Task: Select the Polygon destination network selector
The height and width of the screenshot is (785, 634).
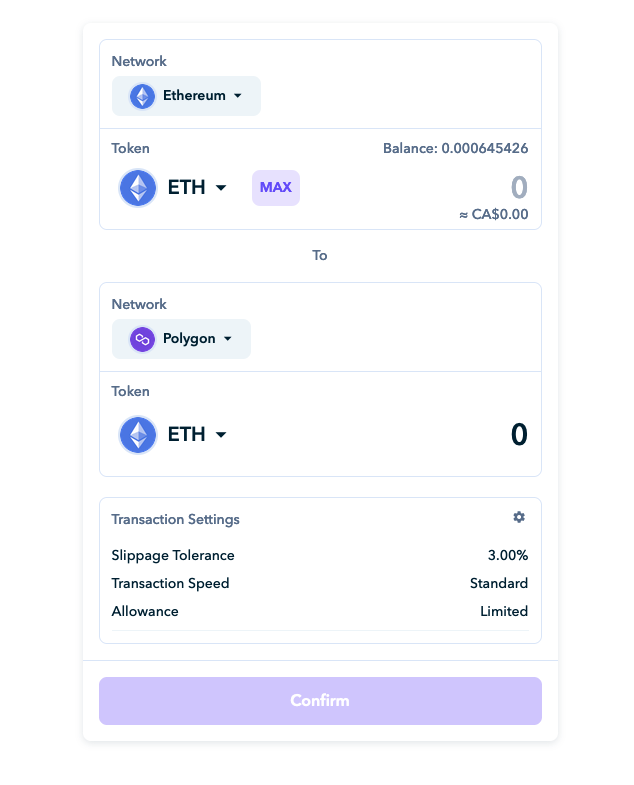Action: tap(181, 339)
